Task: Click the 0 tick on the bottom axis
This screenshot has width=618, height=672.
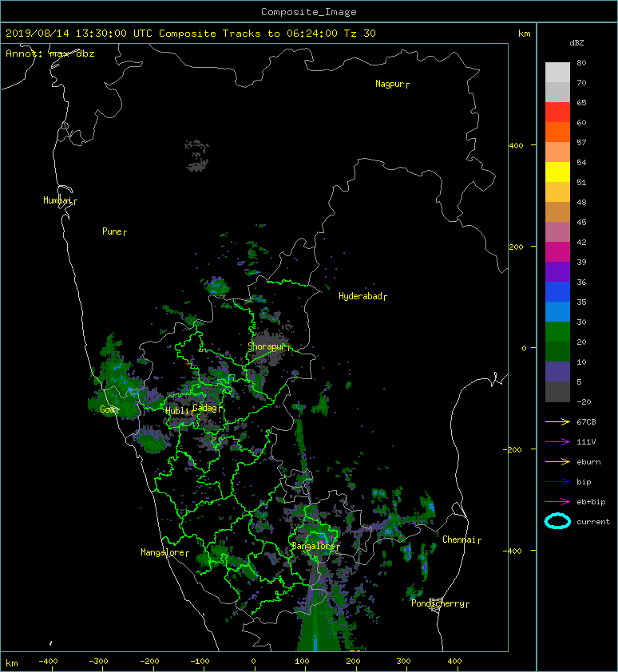Action: [x=253, y=662]
